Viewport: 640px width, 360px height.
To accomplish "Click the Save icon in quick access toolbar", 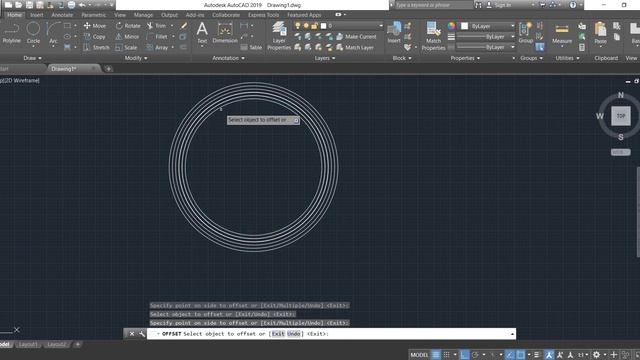I will coord(29,5).
